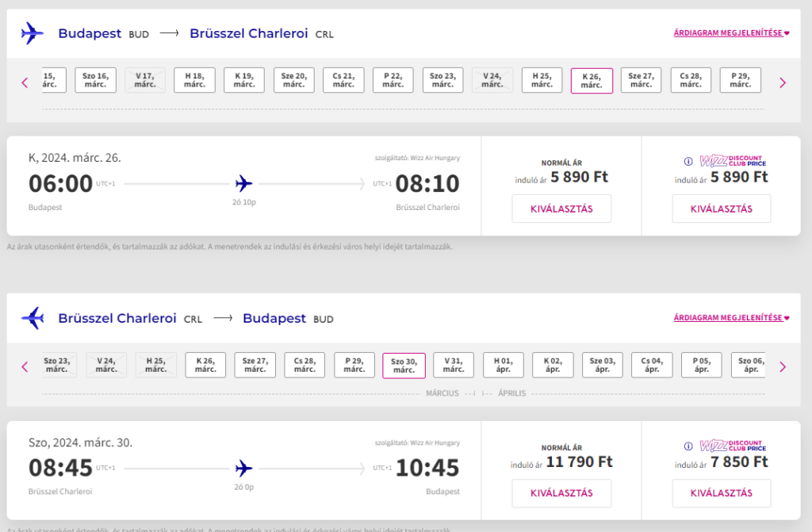The image size is (812, 532).
Task: Select outbound date Szo 16, márc.
Action: click(95, 80)
